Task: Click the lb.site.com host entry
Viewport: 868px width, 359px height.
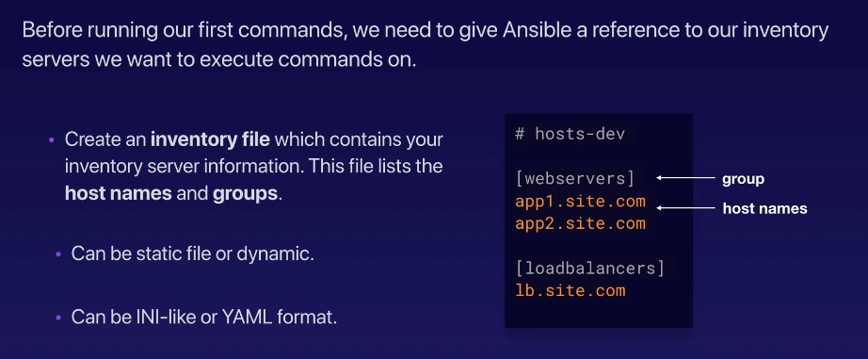Action: tap(571, 290)
